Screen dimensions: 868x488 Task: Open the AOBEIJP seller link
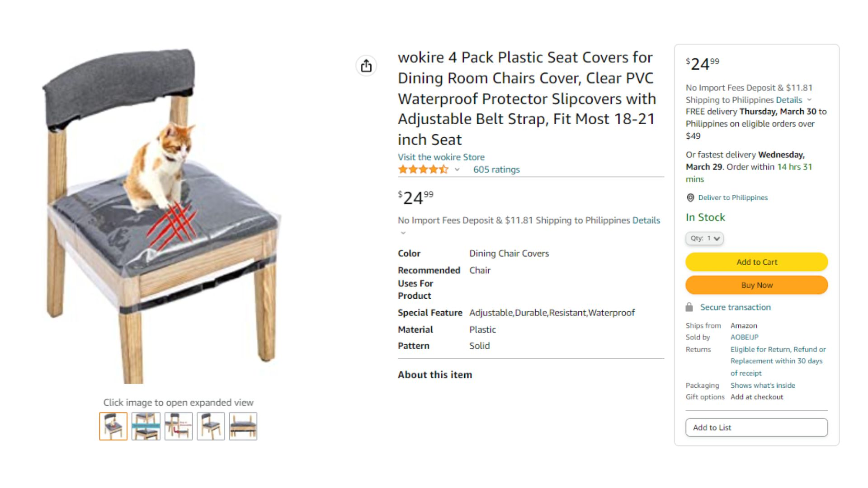click(744, 337)
